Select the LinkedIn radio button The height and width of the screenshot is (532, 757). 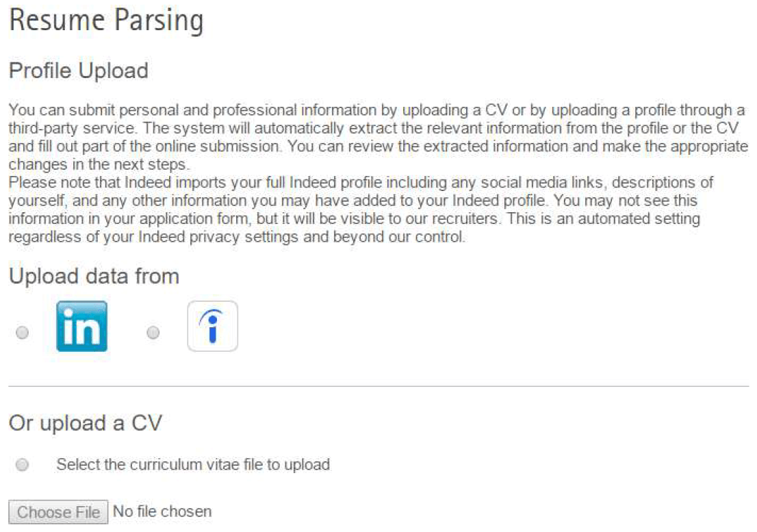(23, 333)
